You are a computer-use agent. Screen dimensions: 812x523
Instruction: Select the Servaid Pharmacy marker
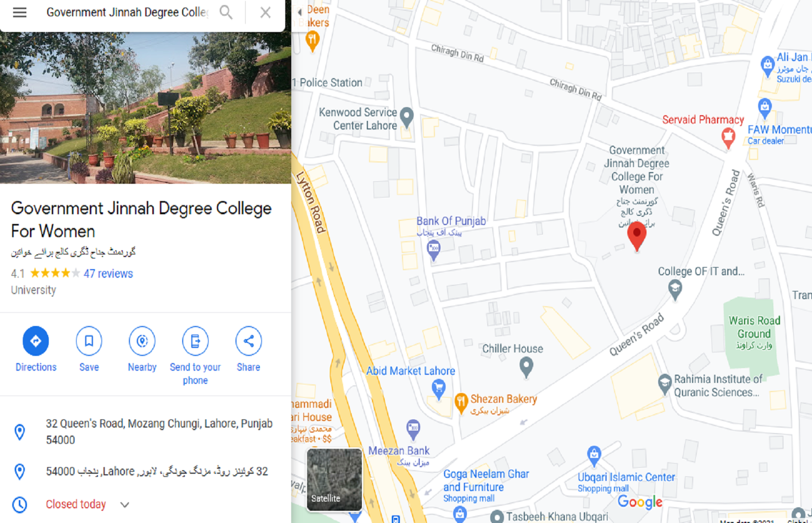tap(728, 137)
